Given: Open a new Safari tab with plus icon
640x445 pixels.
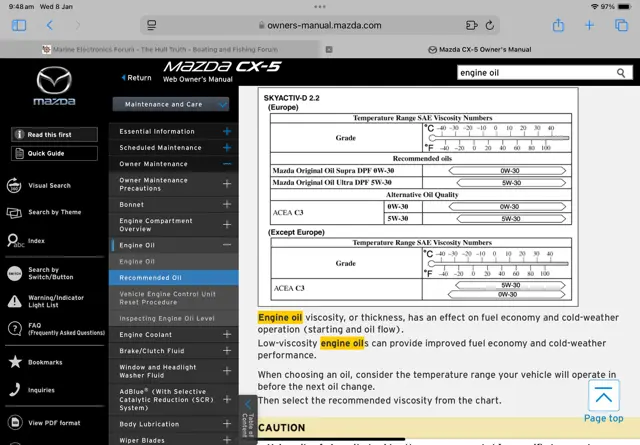Looking at the screenshot, I should [x=591, y=25].
